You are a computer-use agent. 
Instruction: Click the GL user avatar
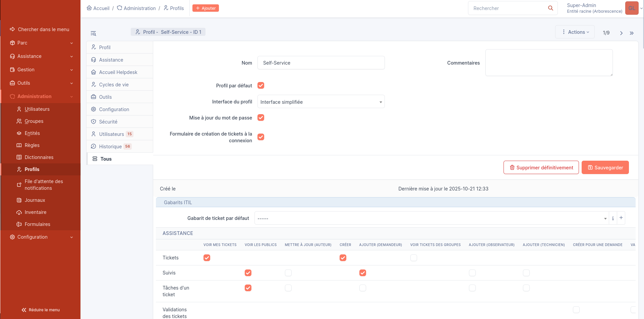click(632, 8)
